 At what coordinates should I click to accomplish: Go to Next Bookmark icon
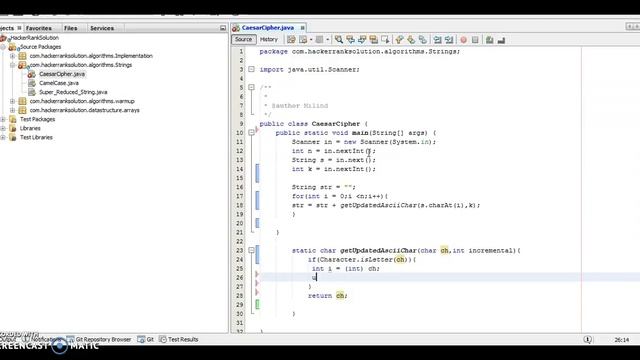(411, 40)
